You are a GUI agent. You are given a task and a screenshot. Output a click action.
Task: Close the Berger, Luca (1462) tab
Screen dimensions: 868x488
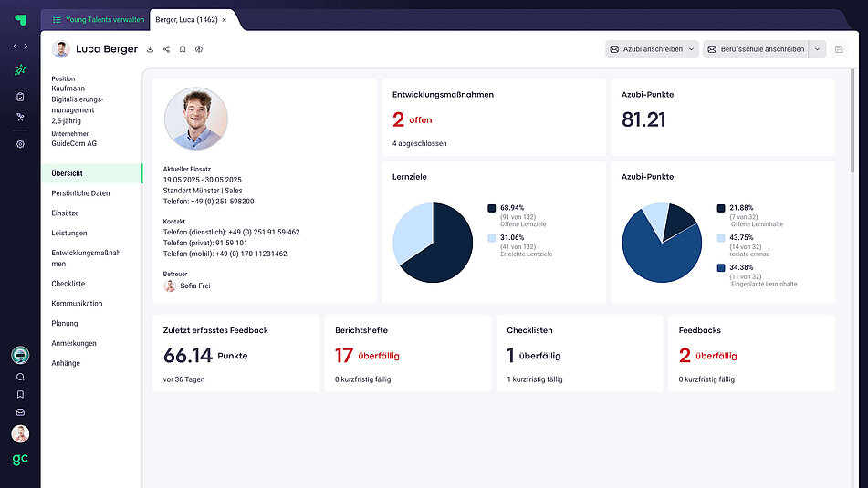coord(225,19)
